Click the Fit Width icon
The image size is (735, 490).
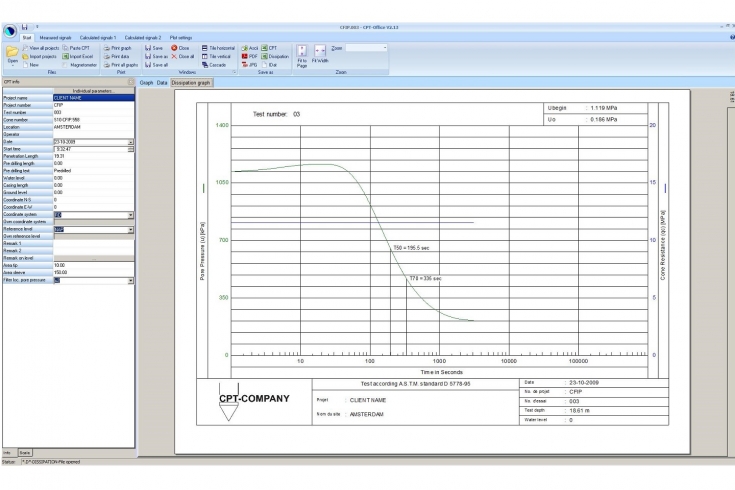[321, 52]
